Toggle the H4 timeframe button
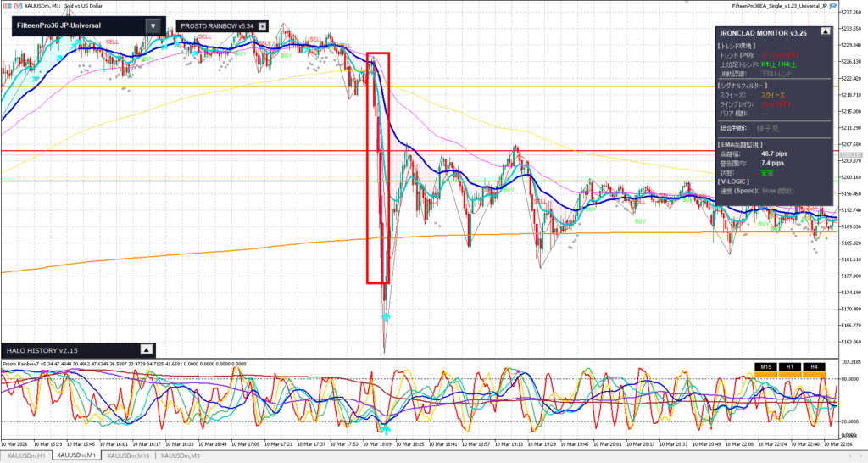Image resolution: width=868 pixels, height=463 pixels. tap(813, 366)
